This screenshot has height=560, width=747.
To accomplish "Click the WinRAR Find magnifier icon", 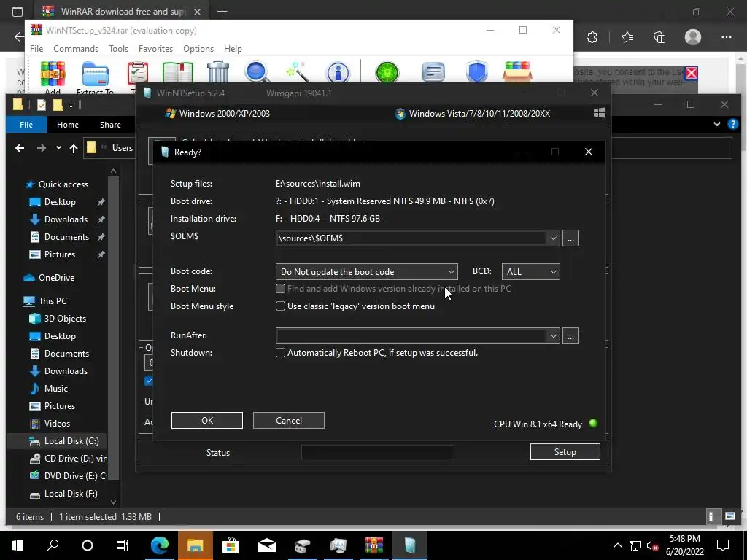I will (x=258, y=72).
